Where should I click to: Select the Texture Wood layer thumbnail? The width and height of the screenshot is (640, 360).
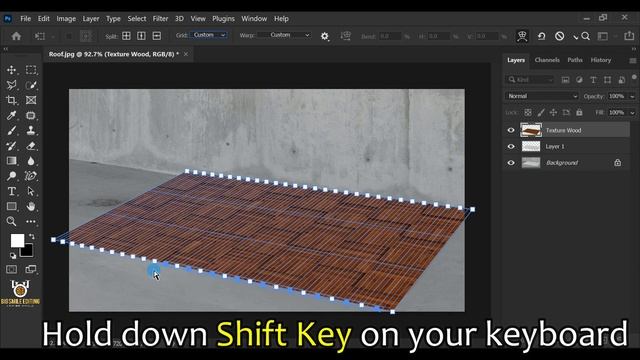[531, 130]
